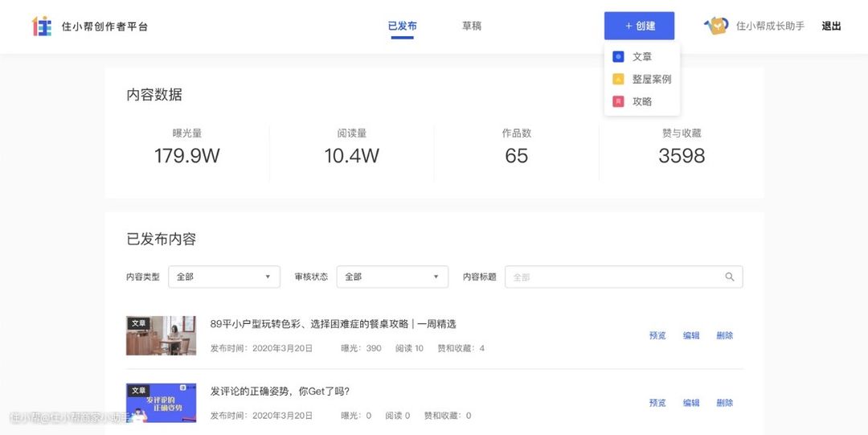Click the 内容标题 search input field
This screenshot has width=868, height=435.
pos(615,277)
